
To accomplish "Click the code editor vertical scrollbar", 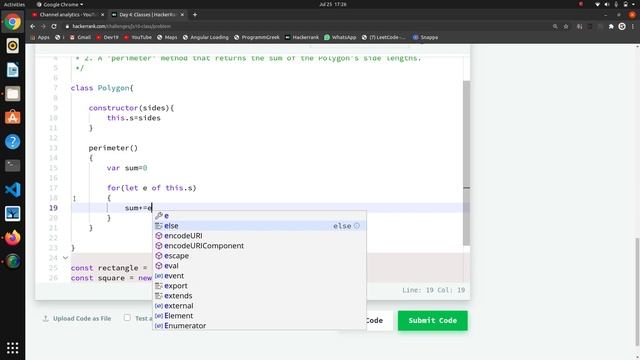I will click(x=467, y=163).
